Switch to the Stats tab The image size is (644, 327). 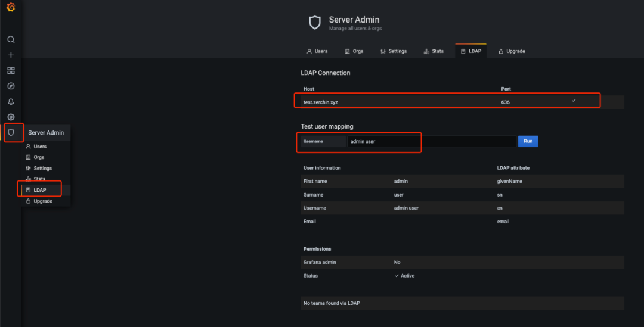click(434, 51)
